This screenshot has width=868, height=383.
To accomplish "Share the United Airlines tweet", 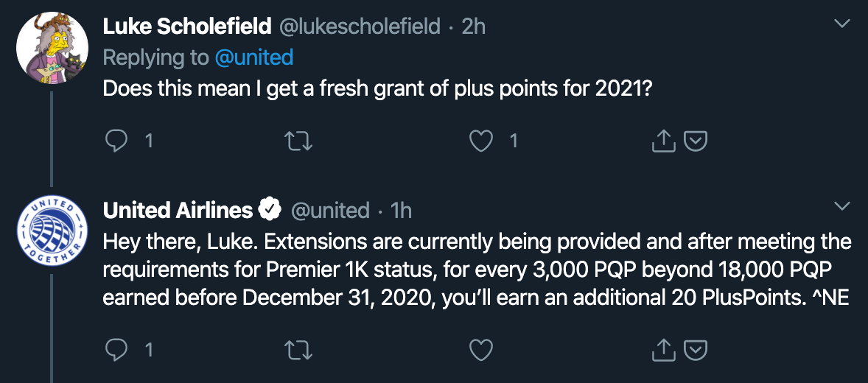I will click(x=664, y=350).
